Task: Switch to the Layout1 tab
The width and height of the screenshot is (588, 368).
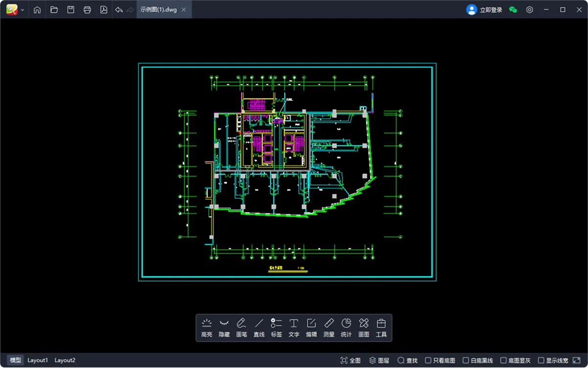Action: [38, 361]
